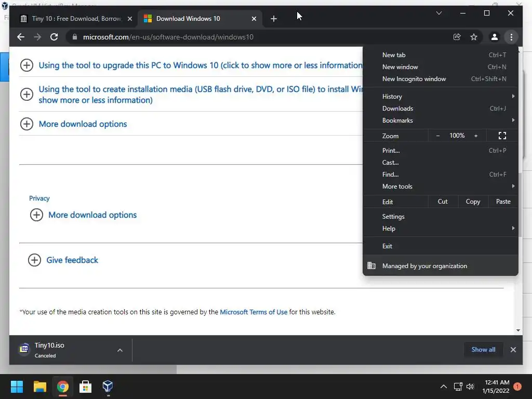Select Cast... in the menu
Screen dimensions: 532x399
(x=441, y=162)
